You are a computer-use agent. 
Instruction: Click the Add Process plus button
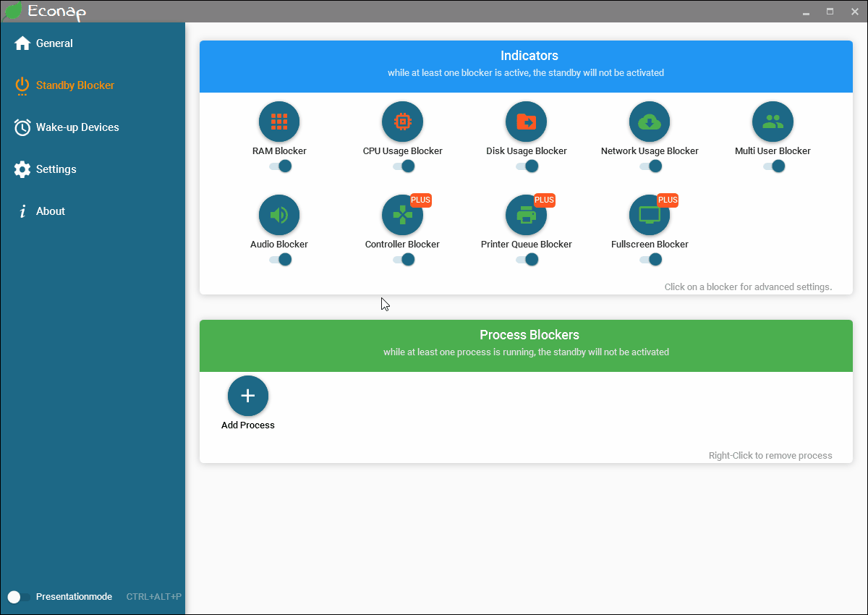pos(248,396)
